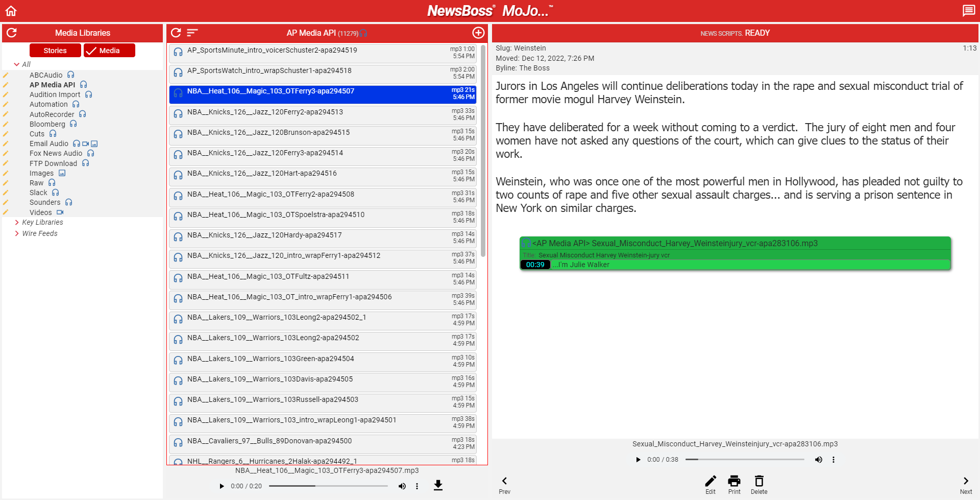
Task: Download NBA Heat Magic OTFerry3 audio file
Action: [438, 485]
